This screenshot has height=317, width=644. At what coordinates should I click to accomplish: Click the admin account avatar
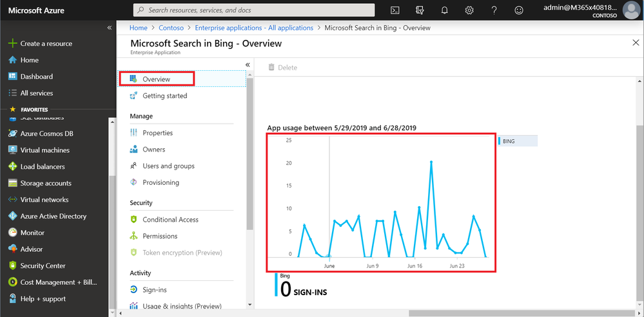(x=631, y=10)
